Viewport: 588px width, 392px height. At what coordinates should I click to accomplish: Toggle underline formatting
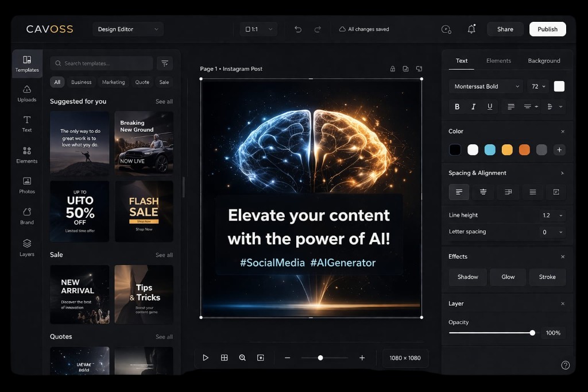pos(489,106)
